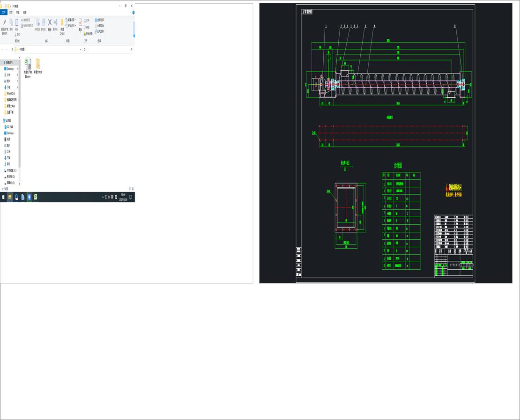
Task: Click Paste shortcut in the ribbon
Action: [27, 26]
